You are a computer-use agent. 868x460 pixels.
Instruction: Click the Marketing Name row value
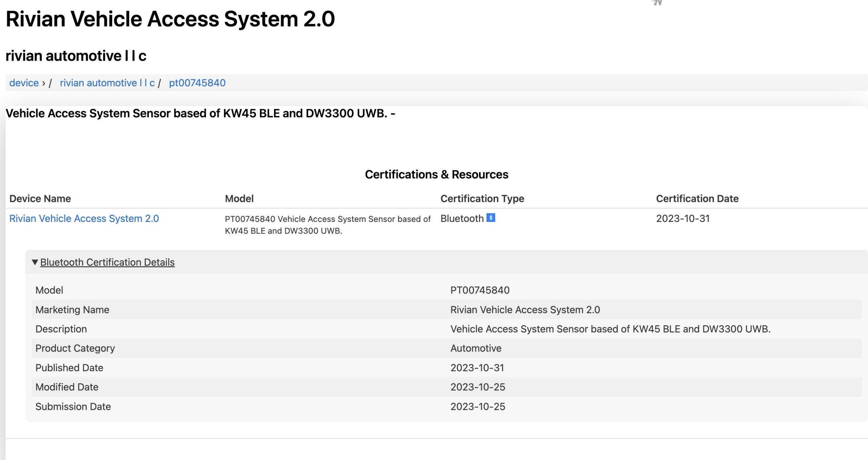(525, 309)
